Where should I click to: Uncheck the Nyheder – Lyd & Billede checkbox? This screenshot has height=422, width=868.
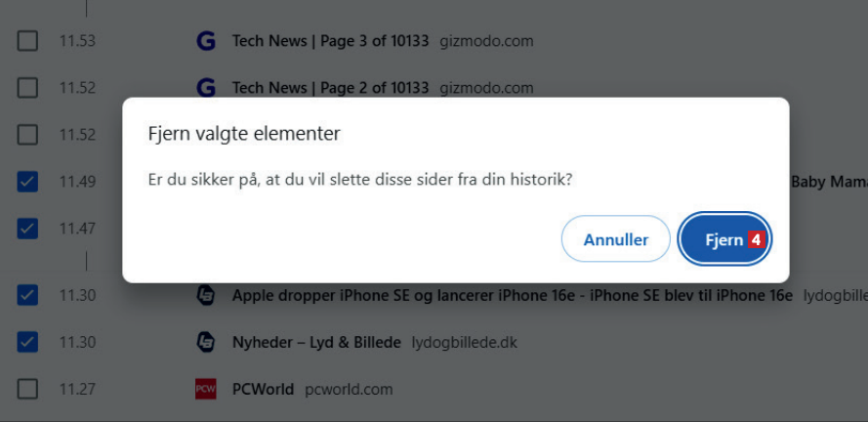pos(28,342)
